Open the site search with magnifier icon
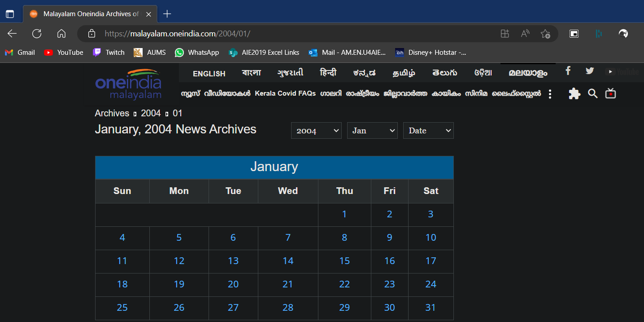The image size is (644, 322). [x=592, y=93]
